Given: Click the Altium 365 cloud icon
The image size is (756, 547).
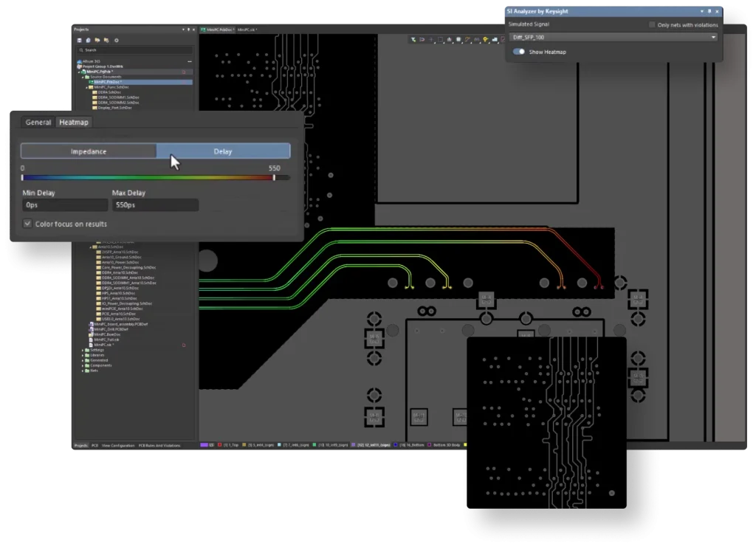Looking at the screenshot, I should [x=80, y=61].
